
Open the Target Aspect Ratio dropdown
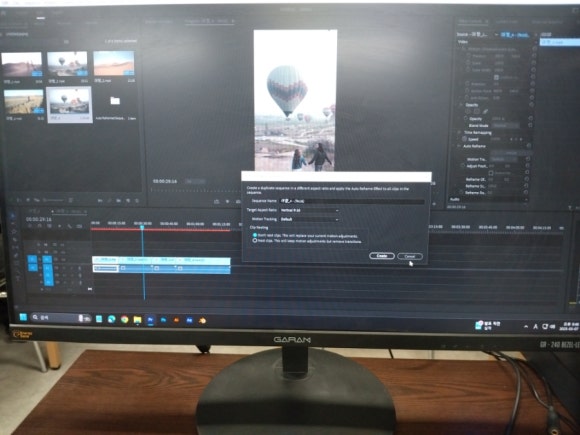pos(310,210)
